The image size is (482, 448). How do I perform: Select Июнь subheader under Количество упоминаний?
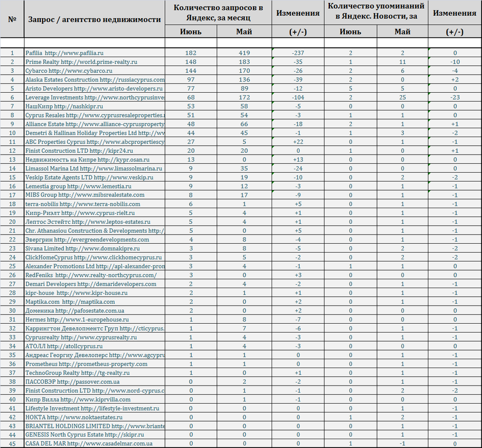(x=350, y=32)
